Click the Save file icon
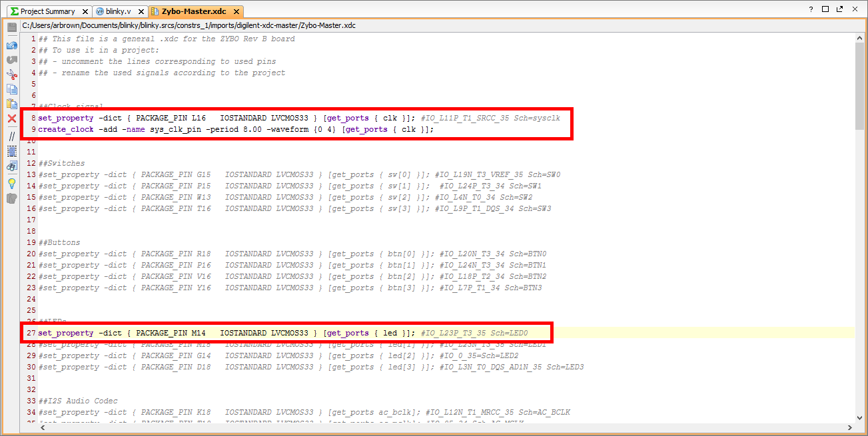 coord(11,27)
